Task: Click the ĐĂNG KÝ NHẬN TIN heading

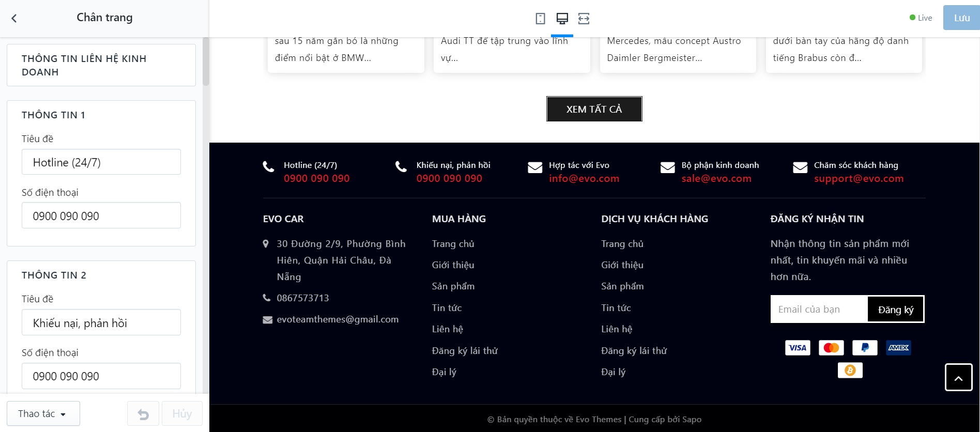Action: coord(817,219)
